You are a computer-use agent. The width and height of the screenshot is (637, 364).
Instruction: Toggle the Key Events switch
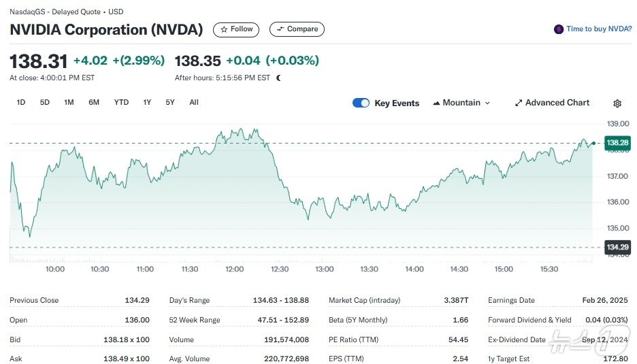361,103
